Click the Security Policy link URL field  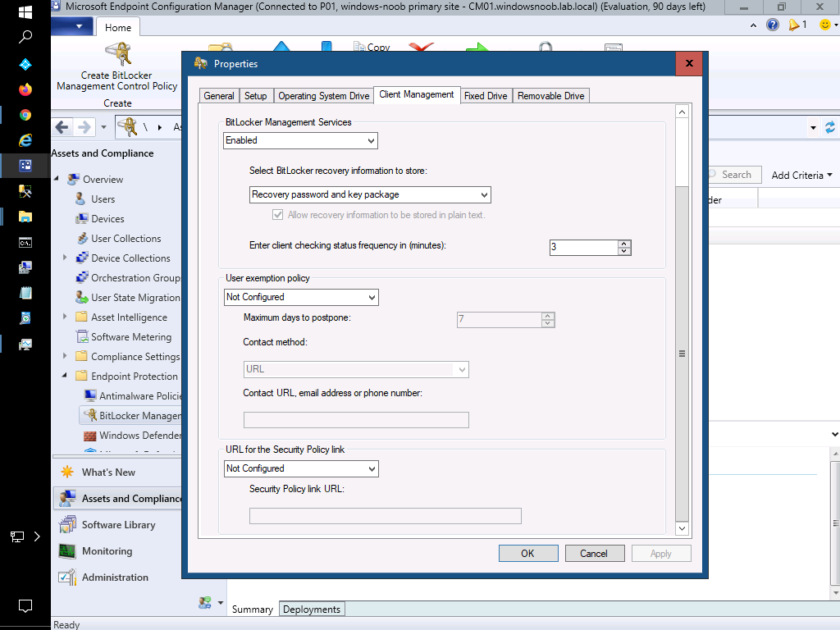tap(386, 516)
